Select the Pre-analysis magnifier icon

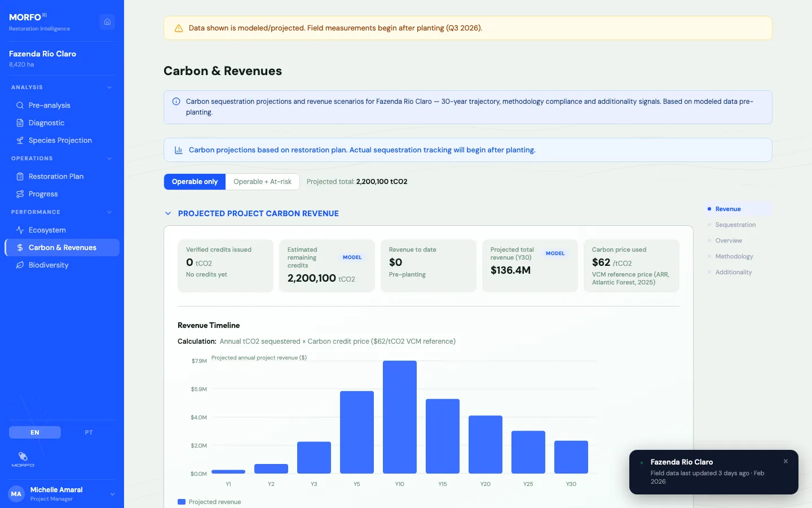tap(19, 105)
